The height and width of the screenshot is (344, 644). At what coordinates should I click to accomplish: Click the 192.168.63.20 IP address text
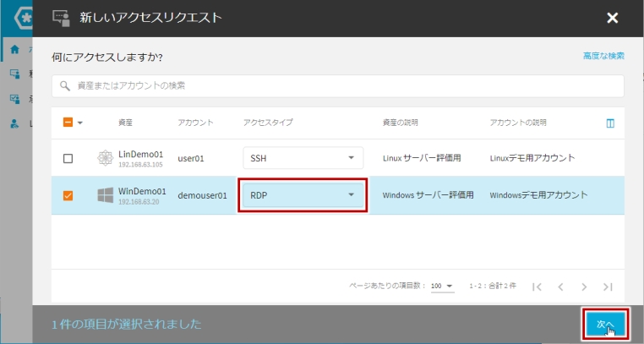(x=139, y=202)
